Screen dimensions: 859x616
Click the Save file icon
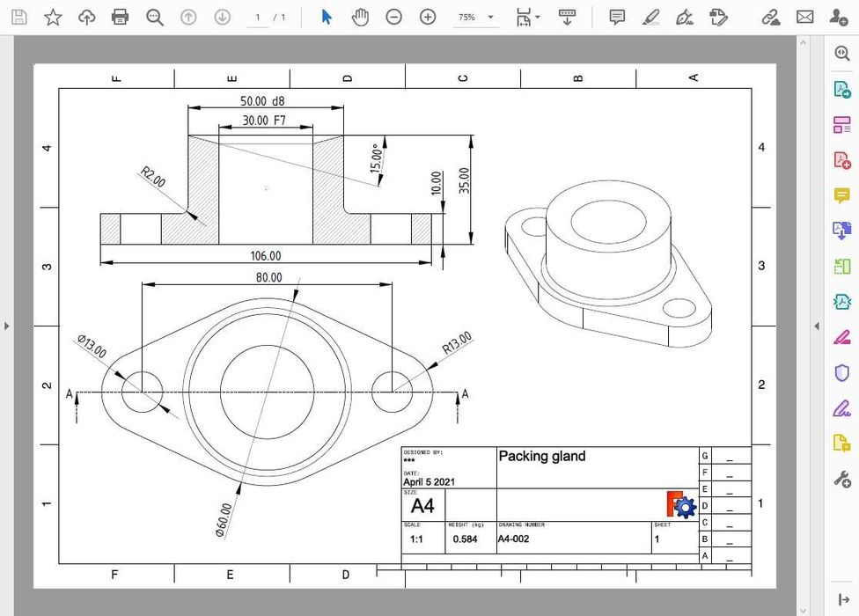(18, 17)
